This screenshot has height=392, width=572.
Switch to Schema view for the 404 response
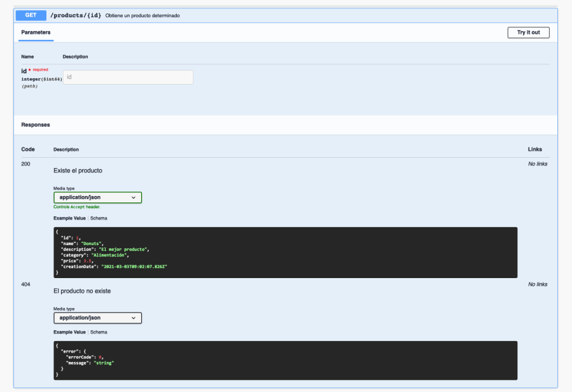tap(99, 332)
